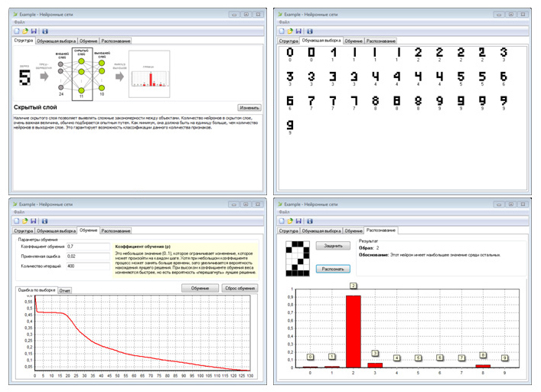Click New file icon in hidden-layer structure window
Screen dimensions: 541x392
pos(17,31)
